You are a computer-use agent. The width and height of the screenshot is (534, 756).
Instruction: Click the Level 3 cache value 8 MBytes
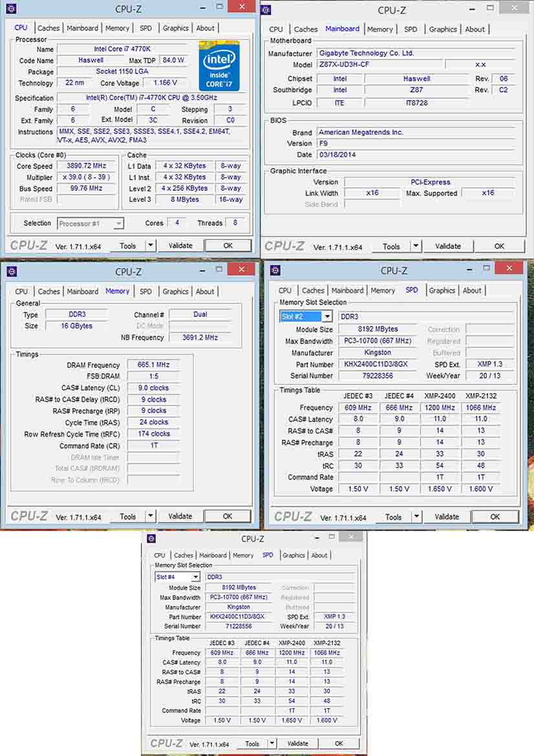click(x=184, y=199)
